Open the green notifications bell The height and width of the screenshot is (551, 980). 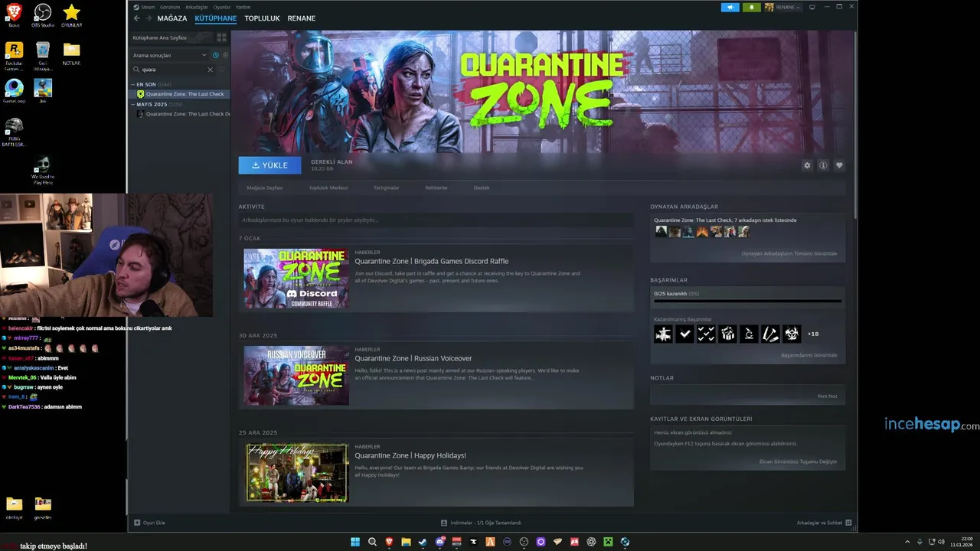click(x=751, y=7)
